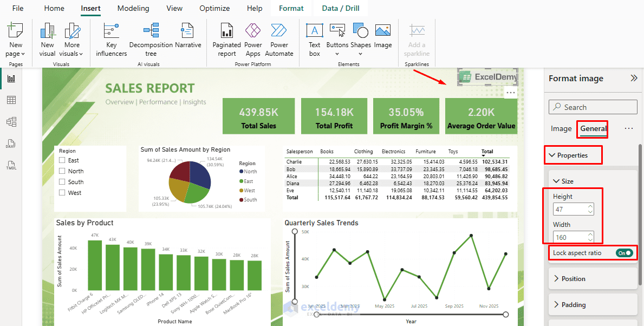
Task: Switch to Table view in sidebar
Action: pyautogui.click(x=11, y=100)
